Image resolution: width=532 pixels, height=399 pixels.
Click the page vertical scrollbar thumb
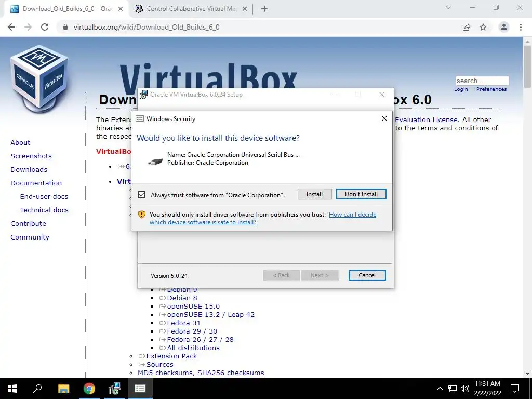tap(527, 66)
